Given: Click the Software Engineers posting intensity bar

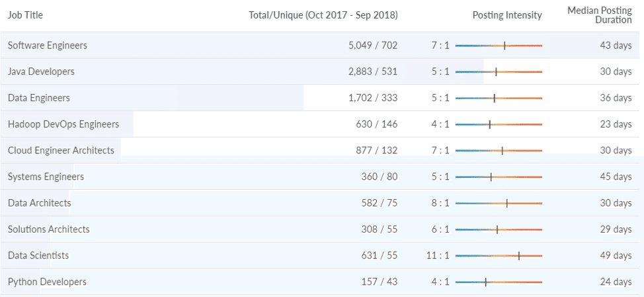Looking at the screenshot, I should click(499, 46).
